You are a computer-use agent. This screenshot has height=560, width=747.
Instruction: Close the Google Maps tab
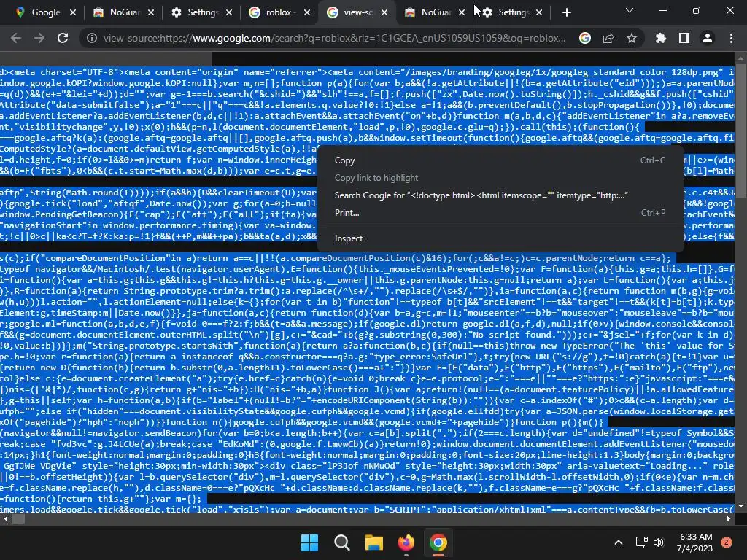73,12
